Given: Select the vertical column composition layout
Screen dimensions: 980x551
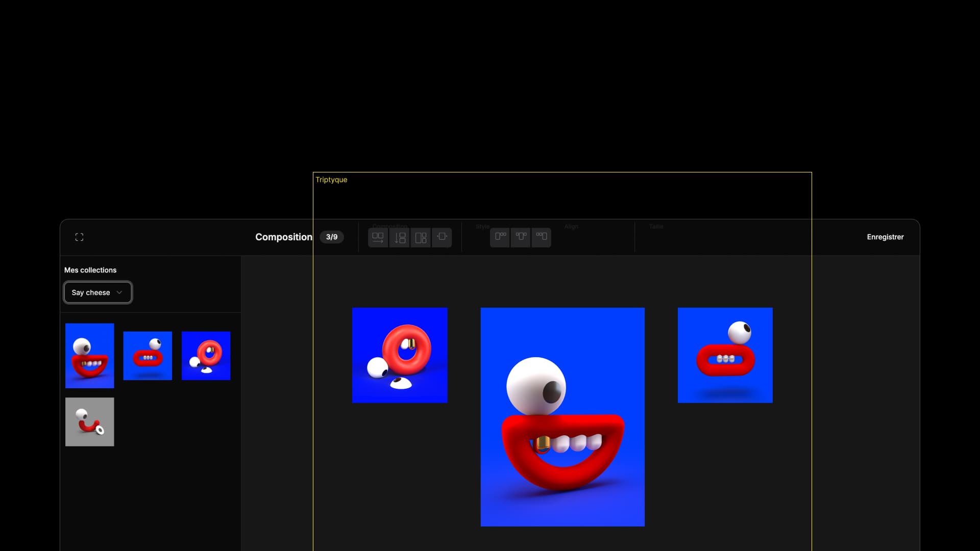Looking at the screenshot, I should click(400, 237).
